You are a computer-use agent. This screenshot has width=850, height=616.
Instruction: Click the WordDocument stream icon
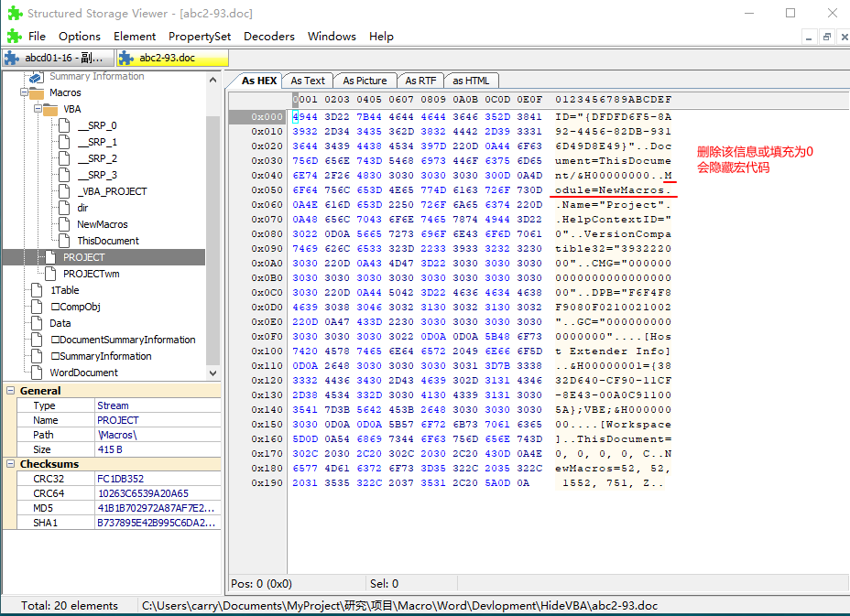[37, 373]
